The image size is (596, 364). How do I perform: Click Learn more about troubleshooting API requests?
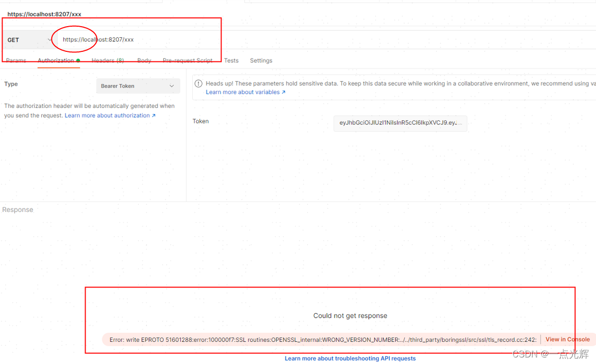pyautogui.click(x=350, y=358)
